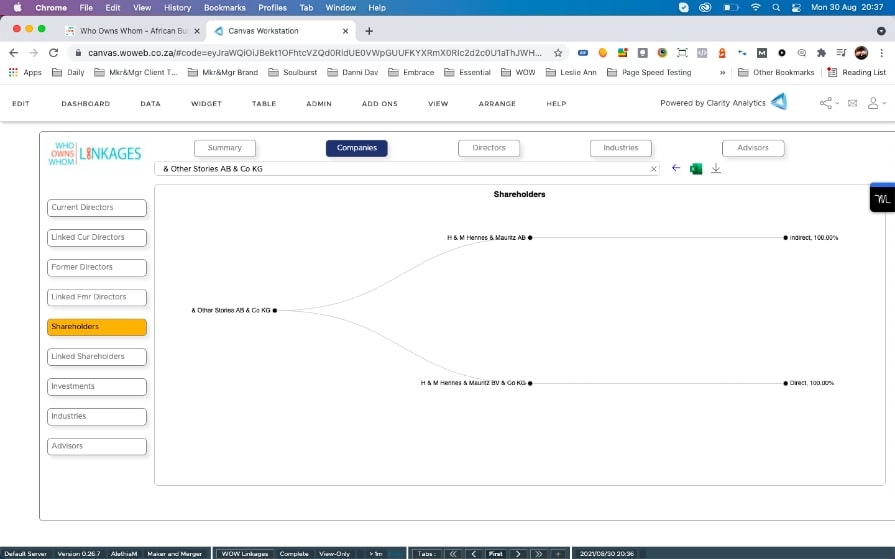Click the envelope mail icon
The width and height of the screenshot is (895, 559).
(852, 103)
